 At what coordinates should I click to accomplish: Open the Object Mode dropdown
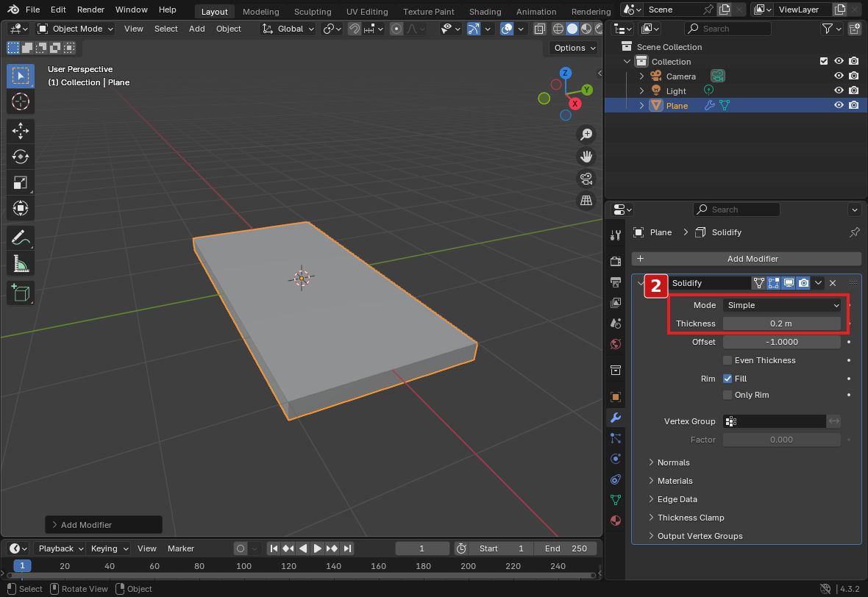75,29
